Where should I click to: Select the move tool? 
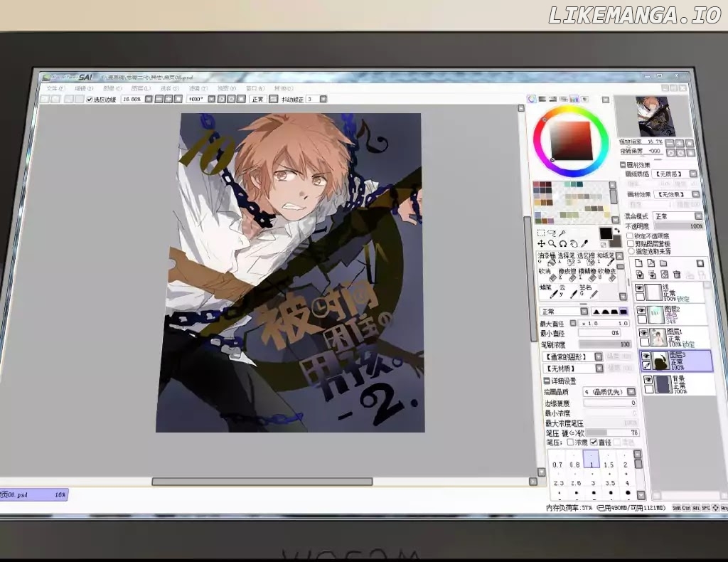pyautogui.click(x=541, y=243)
